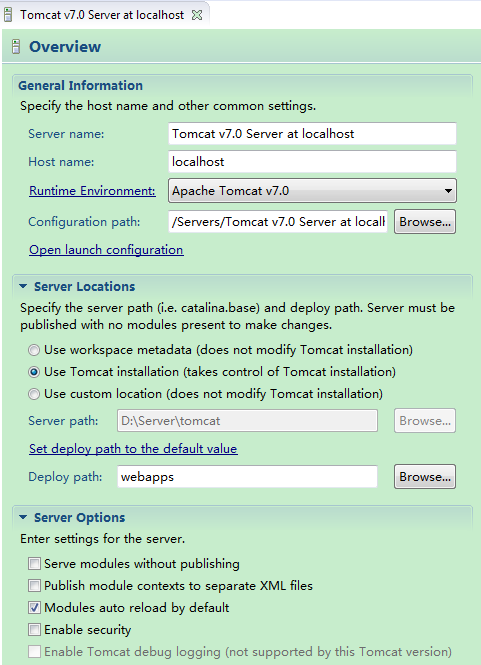Click the Overview header server icon
This screenshot has height=665, width=481.
(x=16, y=47)
